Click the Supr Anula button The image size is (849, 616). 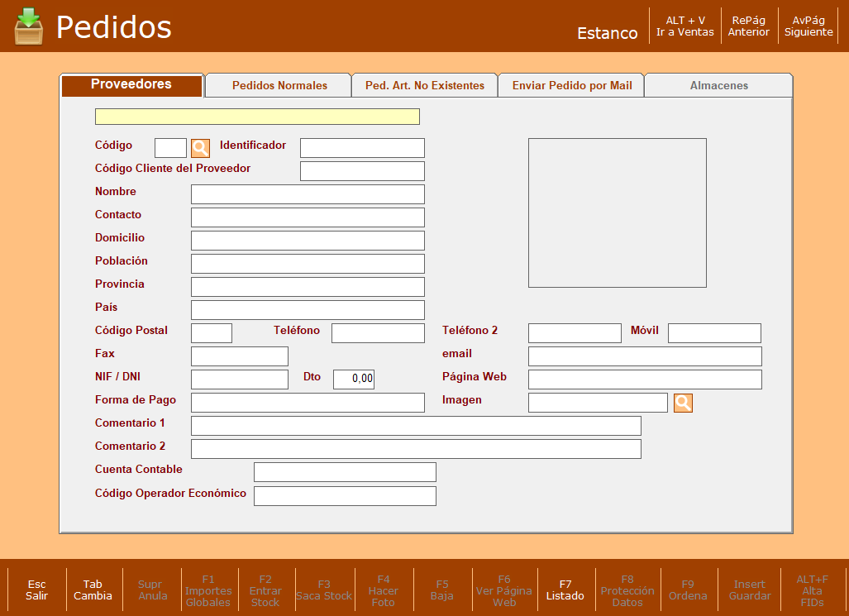pos(150,590)
